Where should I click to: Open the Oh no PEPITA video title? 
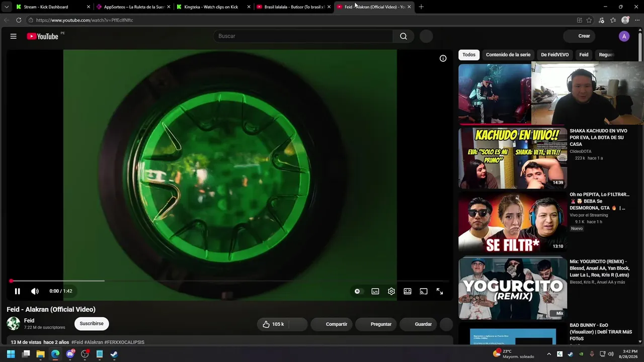[600, 201]
